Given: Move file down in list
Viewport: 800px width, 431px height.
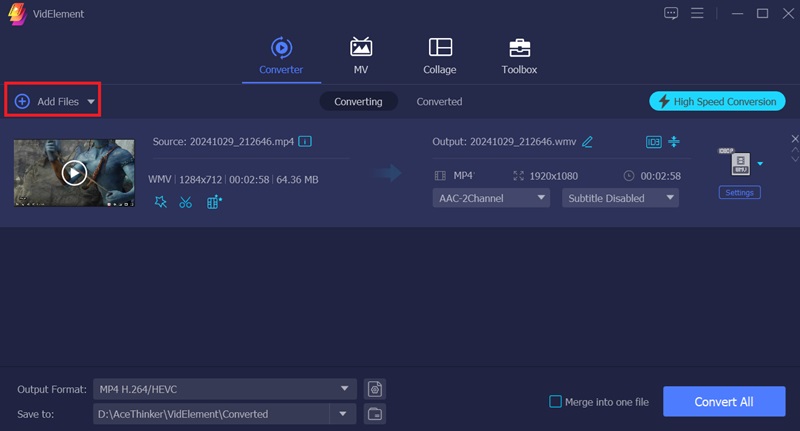Looking at the screenshot, I should (794, 159).
